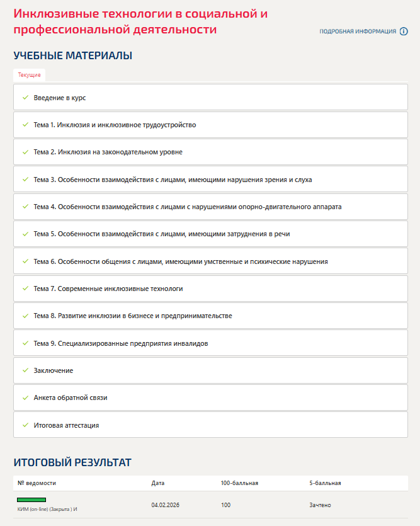Click the green checkmark beside Тема 3
This screenshot has height=526, width=420.
25,180
